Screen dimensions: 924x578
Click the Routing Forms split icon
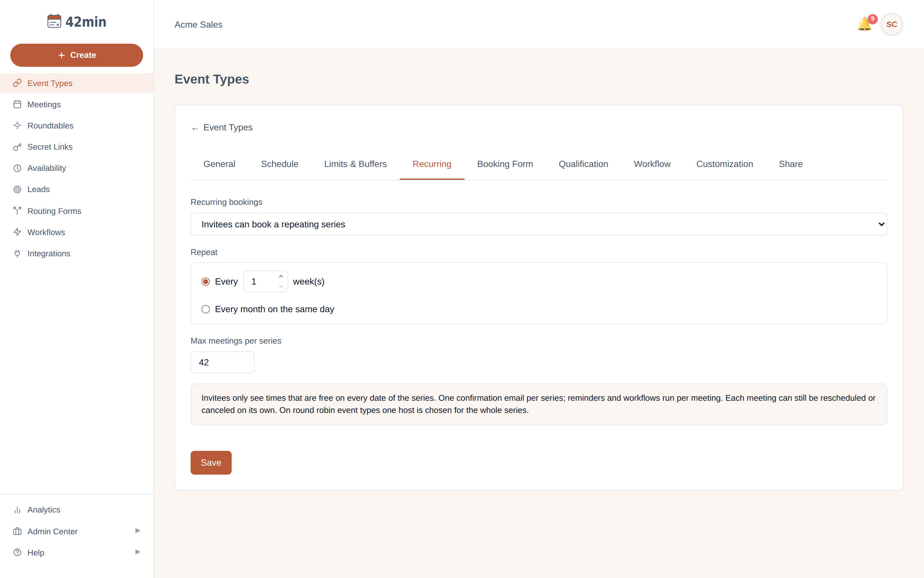[x=17, y=211]
